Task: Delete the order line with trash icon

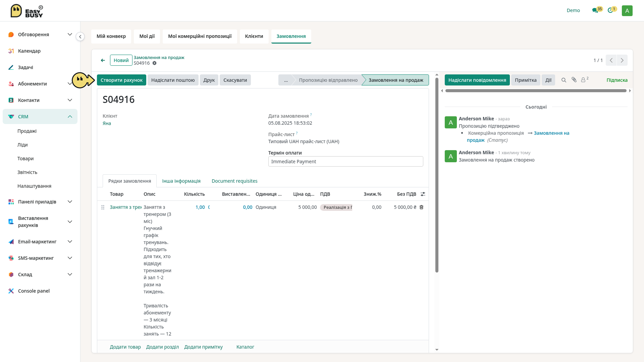Action: [422, 207]
